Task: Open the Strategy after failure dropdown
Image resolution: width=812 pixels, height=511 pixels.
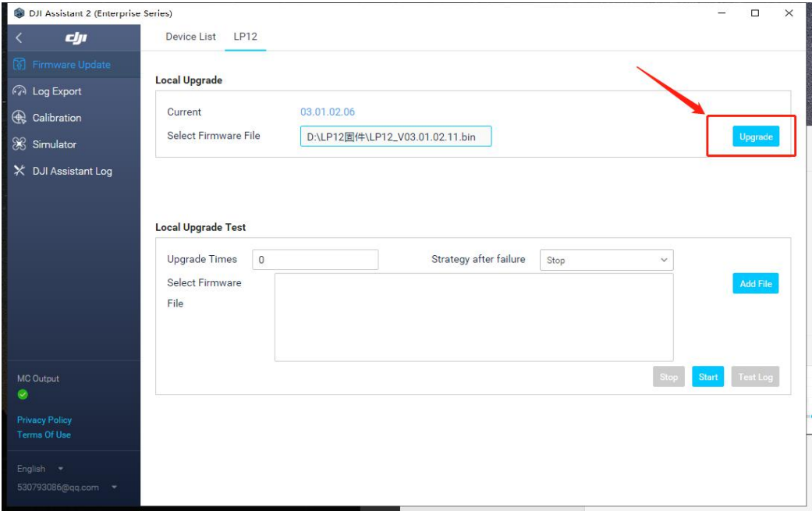Action: click(x=606, y=260)
